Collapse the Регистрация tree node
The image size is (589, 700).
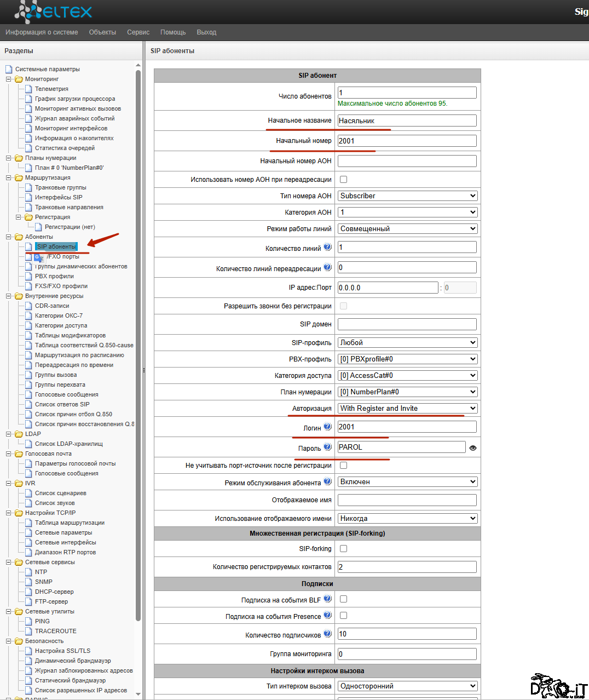click(19, 217)
